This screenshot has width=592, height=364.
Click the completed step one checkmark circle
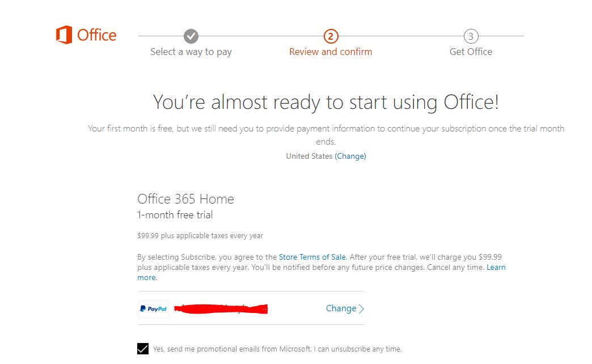tap(191, 36)
